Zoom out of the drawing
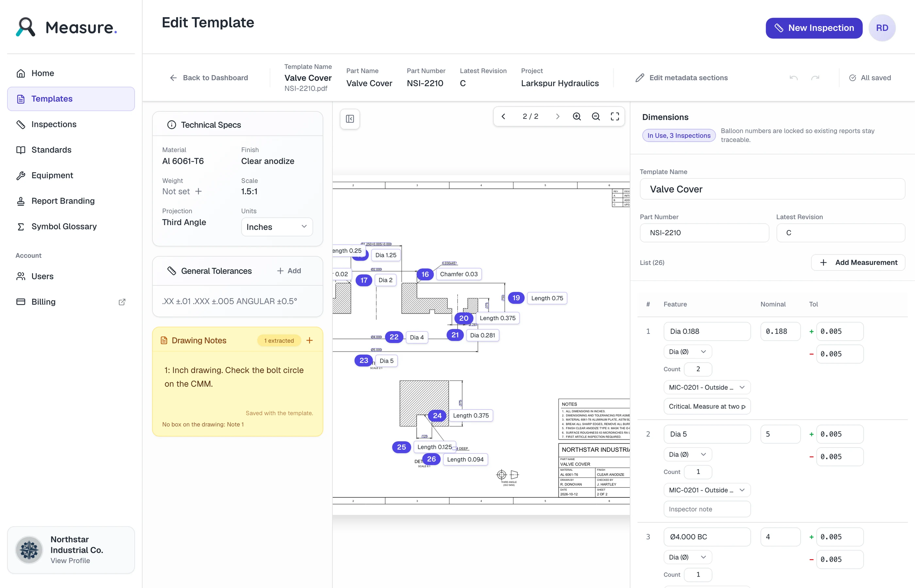 click(596, 116)
